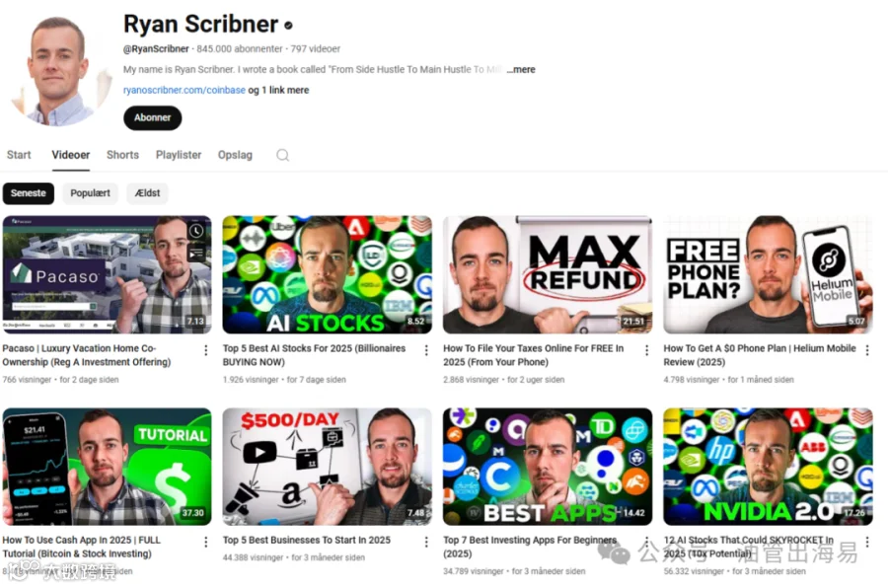This screenshot has height=588, width=888.
Task: Expand additional links 'og 1 link mere'
Action: [278, 90]
